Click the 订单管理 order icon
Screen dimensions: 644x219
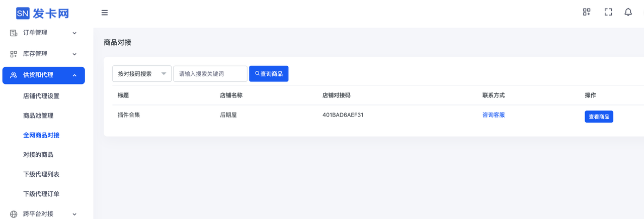click(14, 33)
